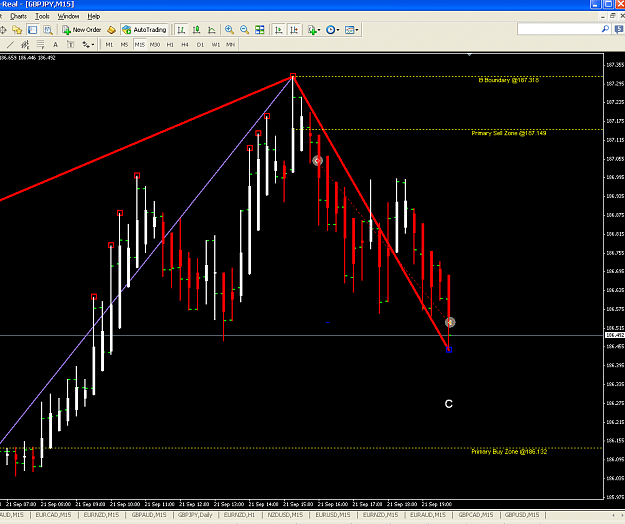
Task: Switch to the H4 timeframe
Action: pyautogui.click(x=185, y=45)
